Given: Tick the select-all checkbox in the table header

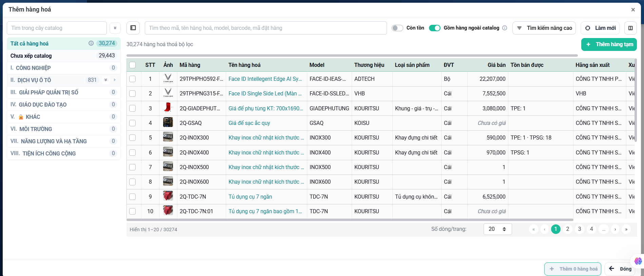Looking at the screenshot, I should (133, 65).
